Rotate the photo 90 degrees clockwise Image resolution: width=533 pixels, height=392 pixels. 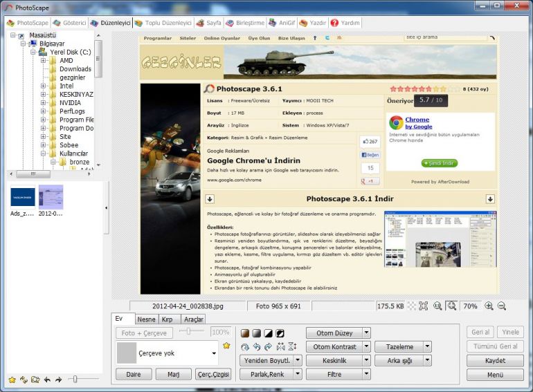(268, 347)
